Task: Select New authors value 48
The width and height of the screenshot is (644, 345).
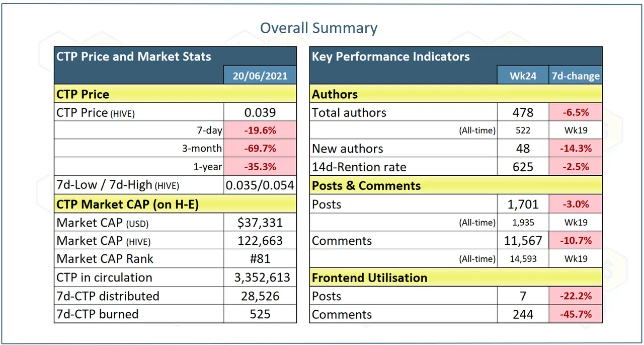Action: click(x=523, y=149)
